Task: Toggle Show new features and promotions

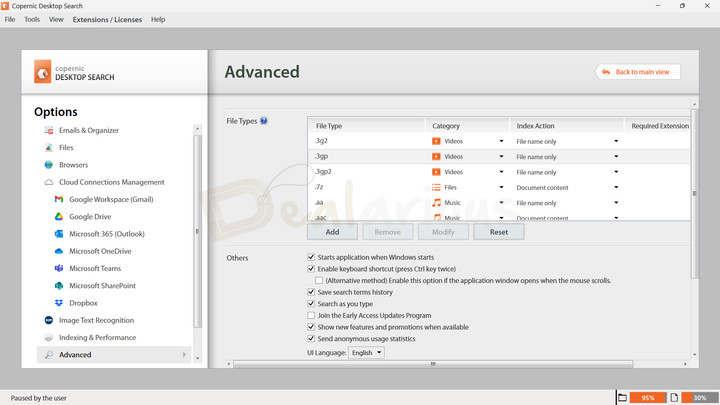Action: point(311,327)
